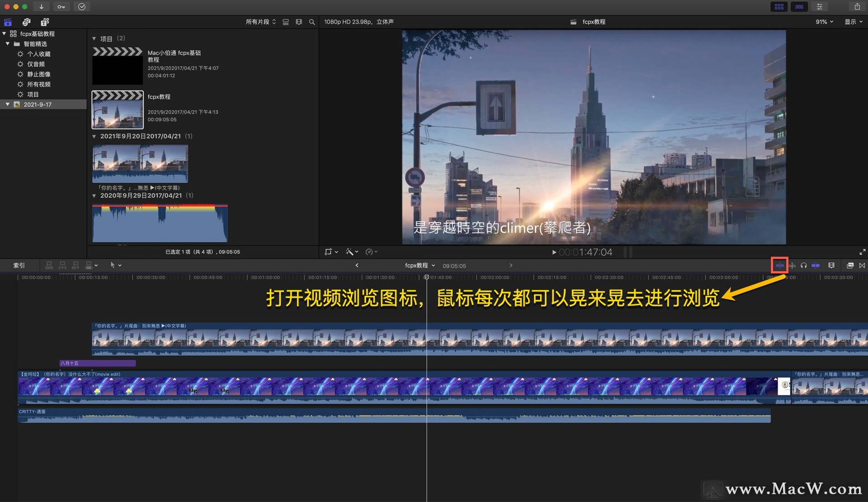This screenshot has height=502, width=868.
Task: Open titles and generators sidebar icon
Action: [x=44, y=22]
